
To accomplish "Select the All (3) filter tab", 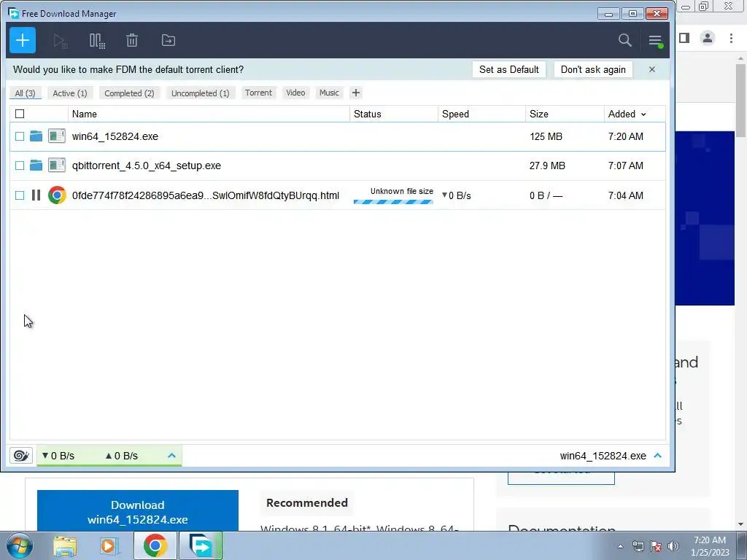I will click(26, 93).
